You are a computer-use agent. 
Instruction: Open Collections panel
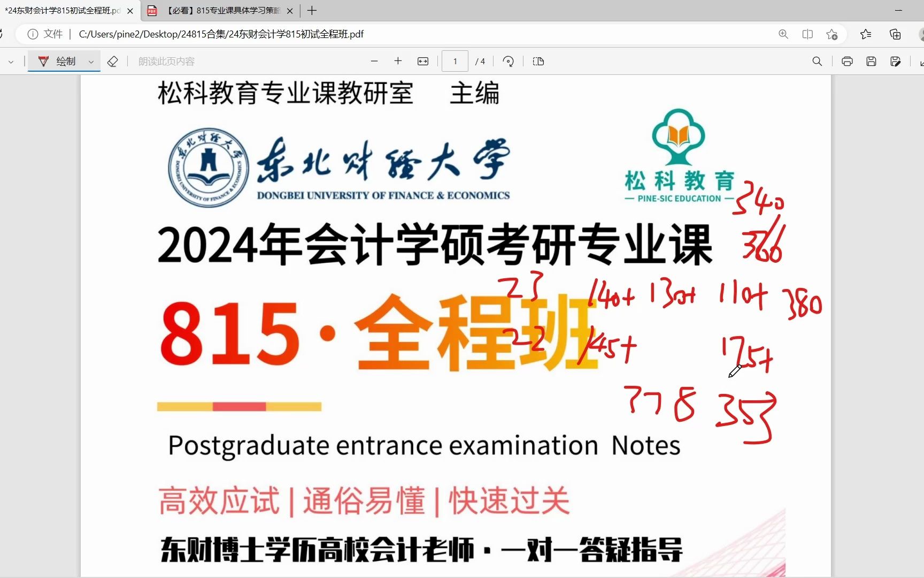click(895, 34)
